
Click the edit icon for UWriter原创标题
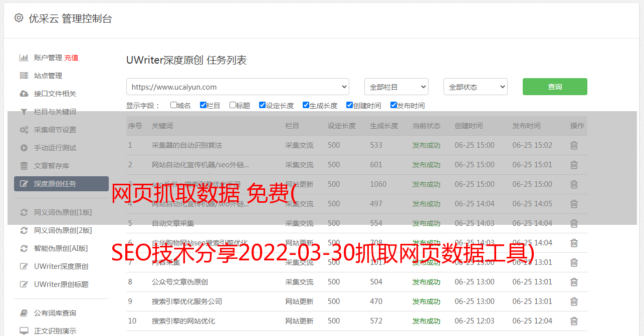(x=24, y=284)
